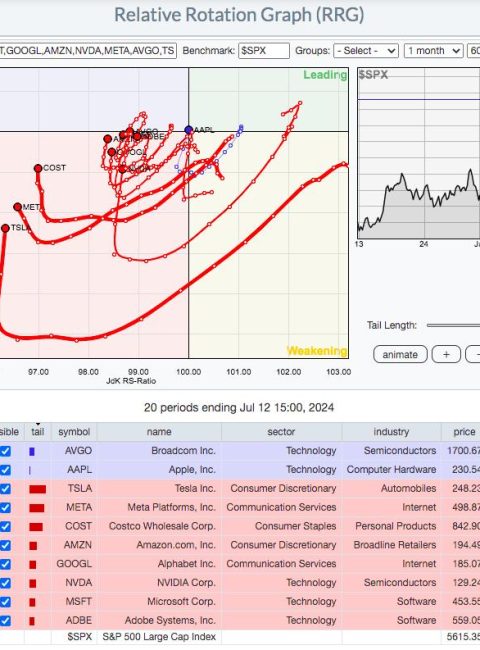480x650 pixels.
Task: Click the symbols list input field
Action: [x=88, y=51]
